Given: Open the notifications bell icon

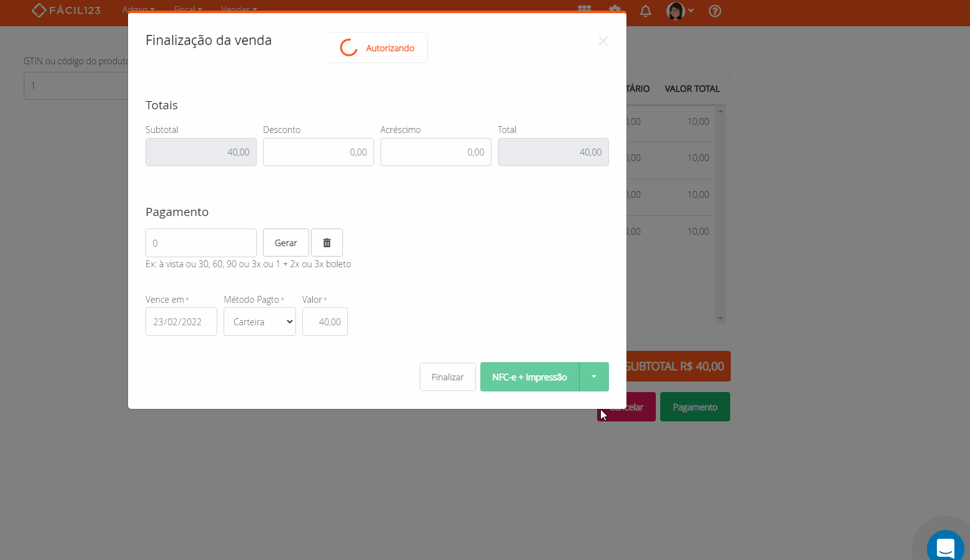Looking at the screenshot, I should tap(645, 11).
